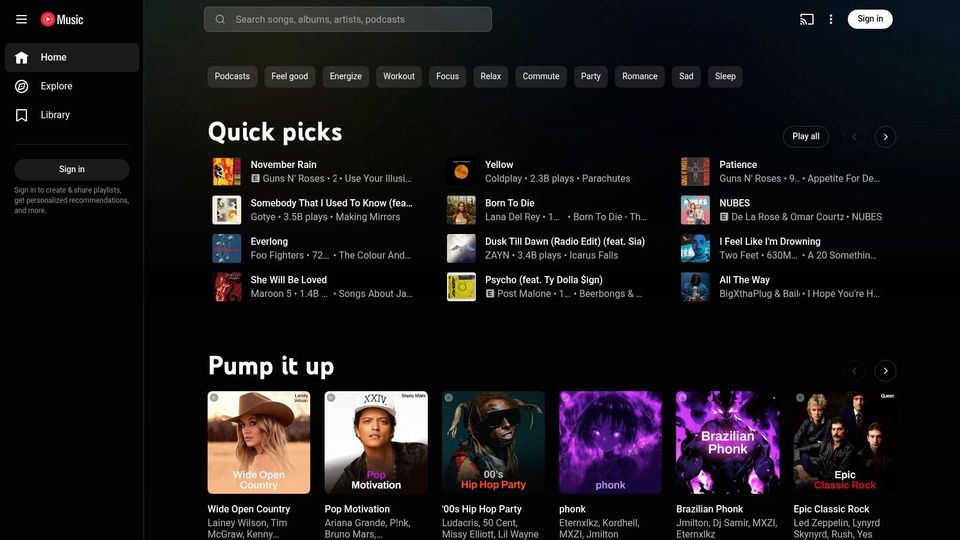Play the NUBES album thumbnail

[696, 210]
